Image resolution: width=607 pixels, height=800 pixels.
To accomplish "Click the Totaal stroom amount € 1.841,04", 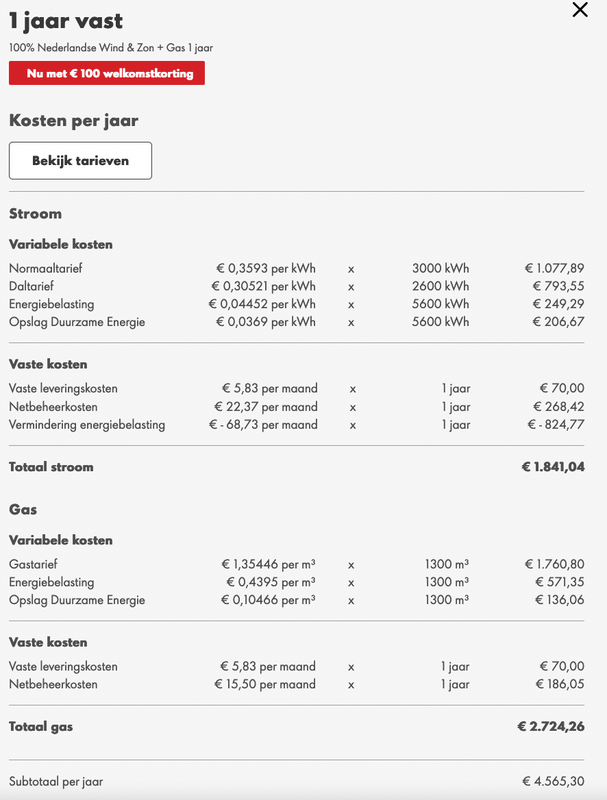I will pos(552,467).
